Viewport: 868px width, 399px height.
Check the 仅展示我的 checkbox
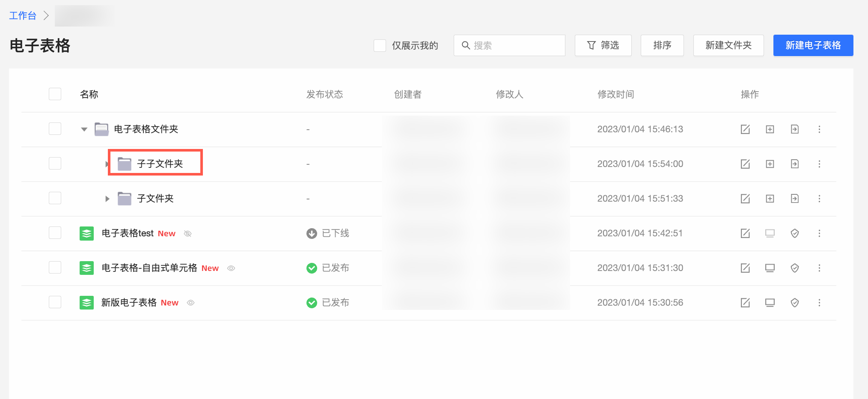(380, 45)
